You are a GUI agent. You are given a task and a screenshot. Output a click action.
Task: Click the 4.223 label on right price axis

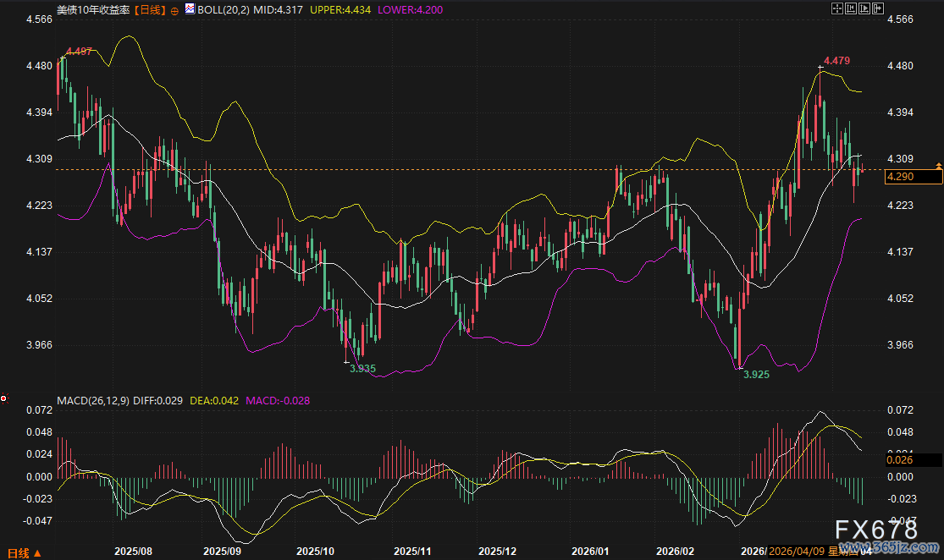coord(900,206)
